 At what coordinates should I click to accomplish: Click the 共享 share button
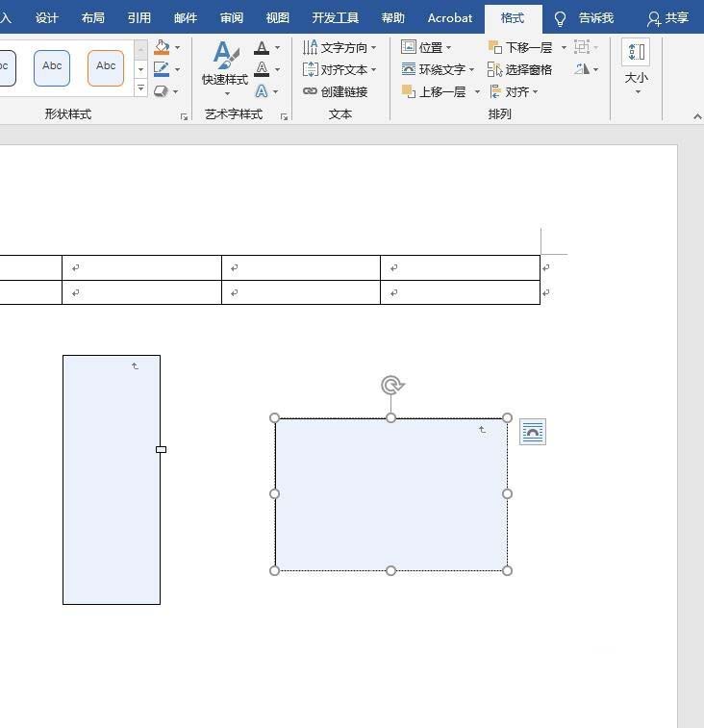(x=668, y=18)
